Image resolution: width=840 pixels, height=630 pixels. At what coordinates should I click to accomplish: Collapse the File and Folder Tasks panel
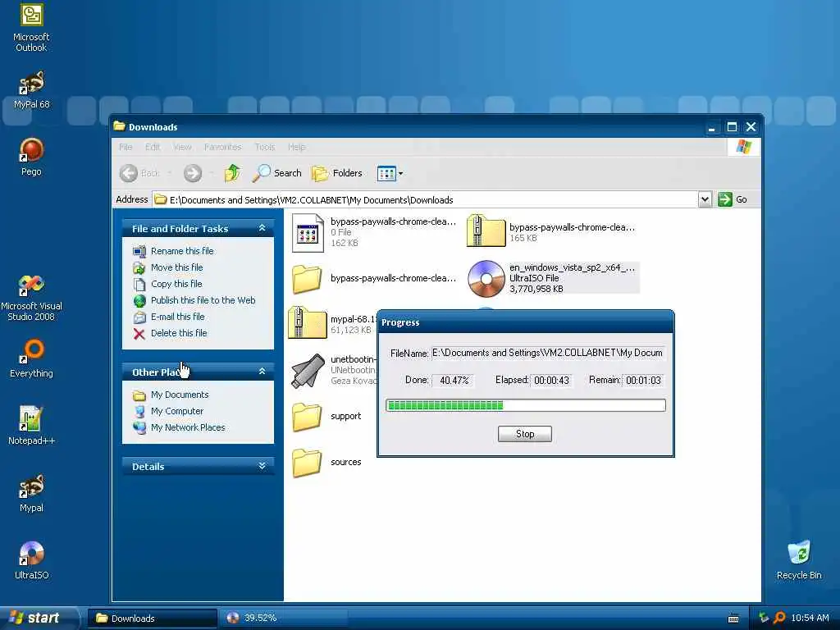click(x=262, y=228)
